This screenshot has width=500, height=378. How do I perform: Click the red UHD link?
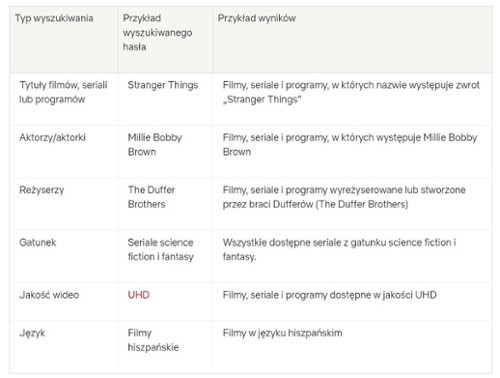[x=139, y=295]
